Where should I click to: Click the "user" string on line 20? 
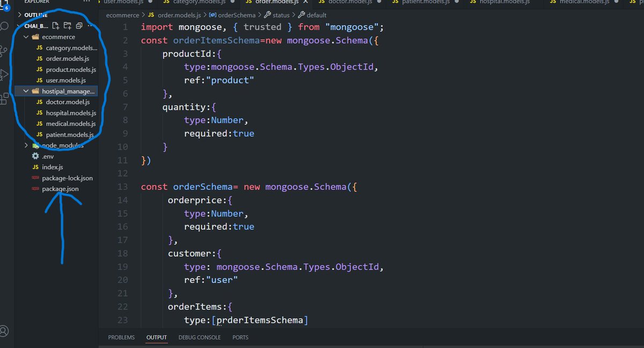click(222, 280)
